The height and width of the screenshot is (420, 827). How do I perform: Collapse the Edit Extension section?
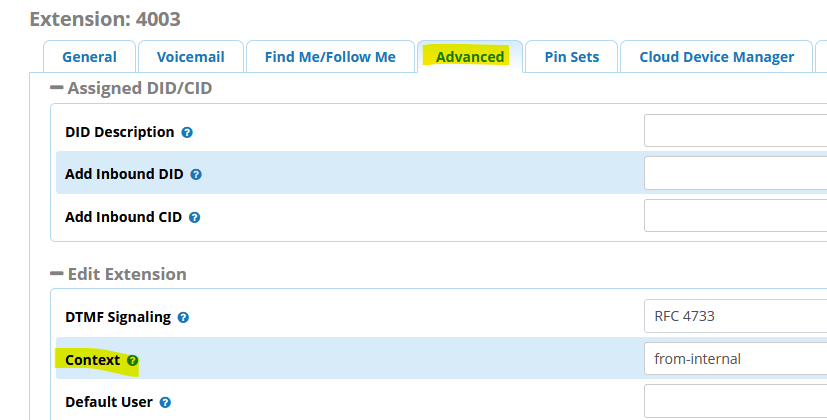click(57, 273)
